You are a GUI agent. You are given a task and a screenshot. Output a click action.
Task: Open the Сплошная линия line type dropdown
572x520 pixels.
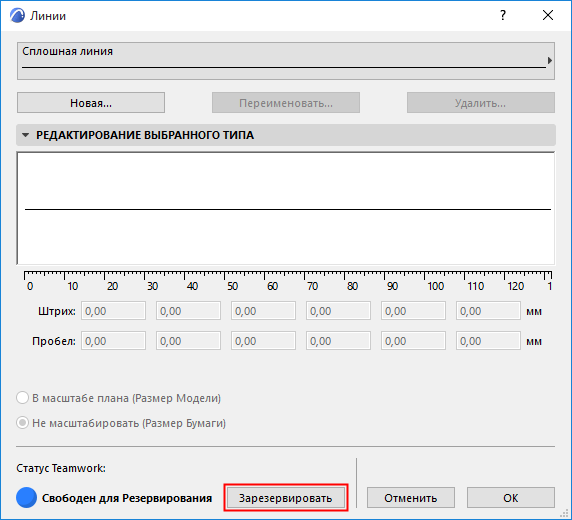(286, 61)
